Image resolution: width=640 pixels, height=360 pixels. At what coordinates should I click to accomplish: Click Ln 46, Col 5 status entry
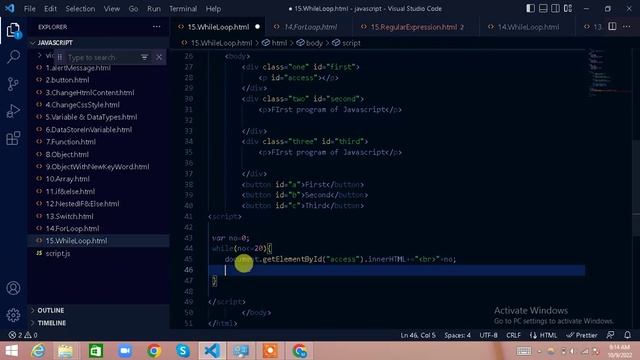coord(418,335)
